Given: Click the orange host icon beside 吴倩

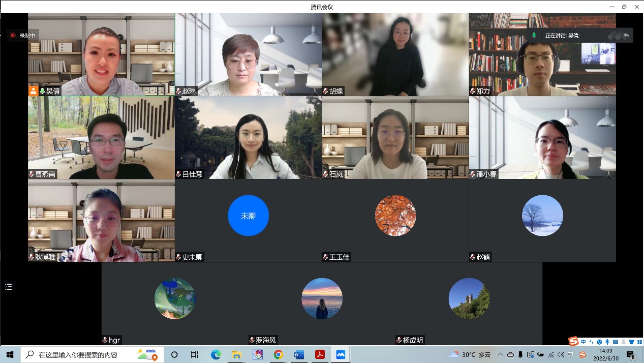Looking at the screenshot, I should tap(33, 91).
